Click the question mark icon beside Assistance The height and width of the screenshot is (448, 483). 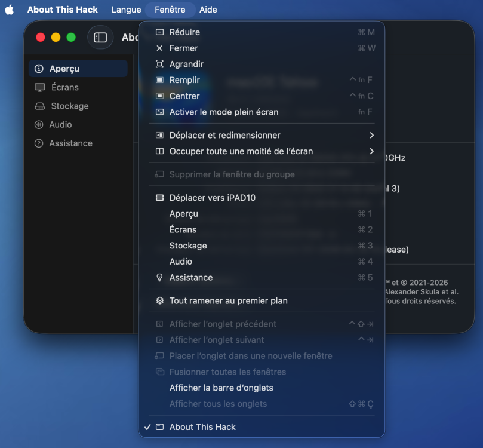click(39, 143)
